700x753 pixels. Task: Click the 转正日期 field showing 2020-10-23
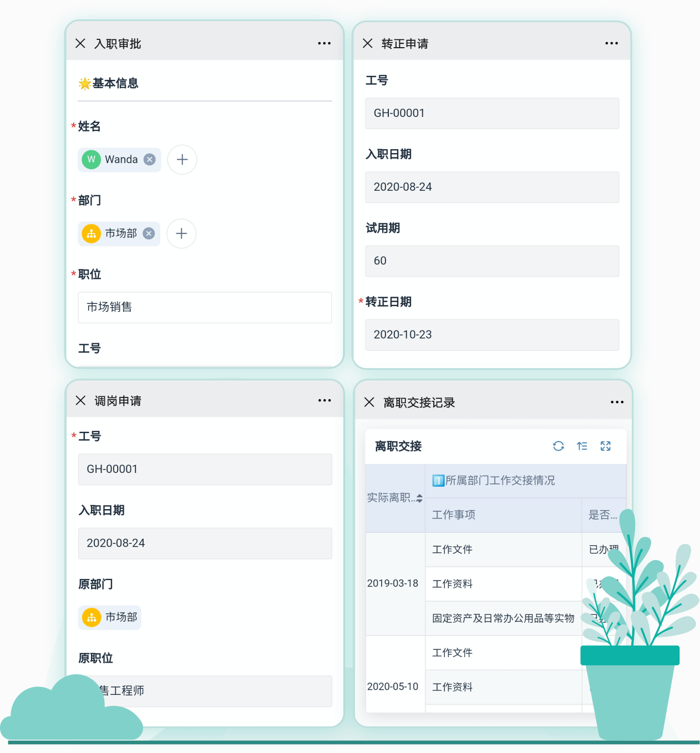(x=492, y=335)
